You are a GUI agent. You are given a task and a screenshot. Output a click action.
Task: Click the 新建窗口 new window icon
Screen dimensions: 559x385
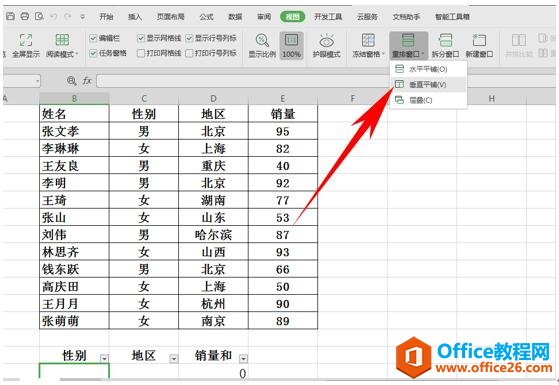[479, 40]
